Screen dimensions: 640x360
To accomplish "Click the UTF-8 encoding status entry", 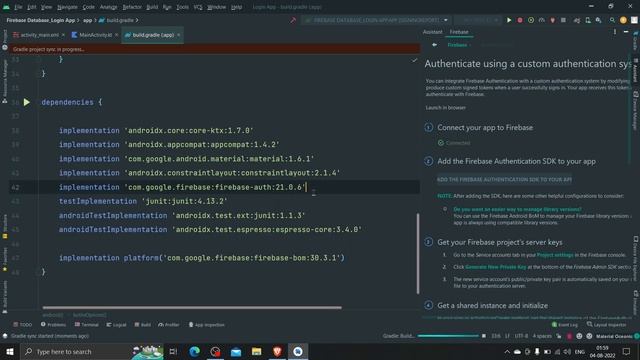I will pyautogui.click(x=521, y=336).
